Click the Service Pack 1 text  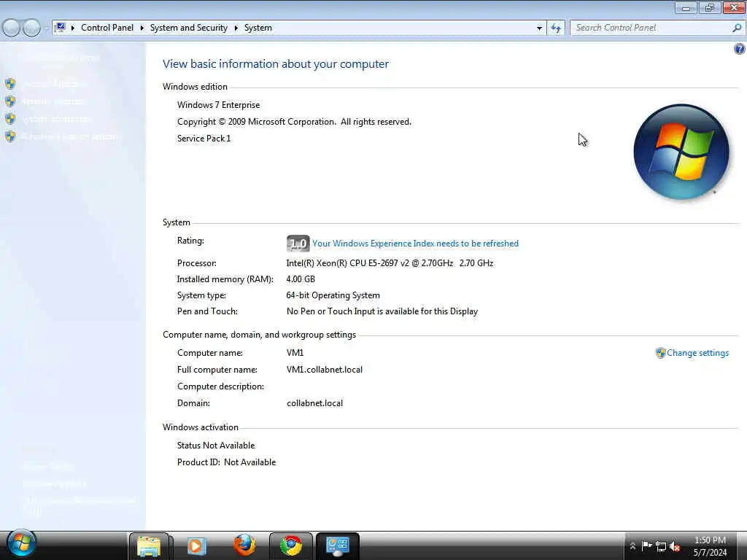[204, 138]
